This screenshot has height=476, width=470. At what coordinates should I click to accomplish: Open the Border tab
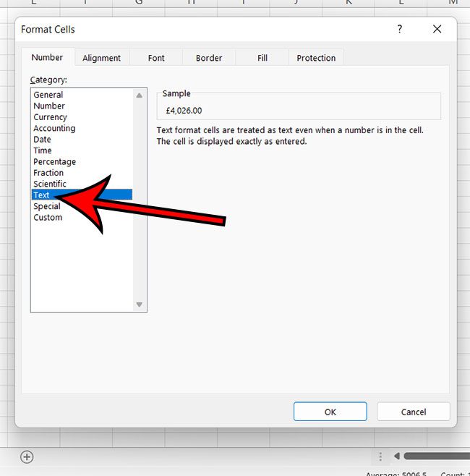coord(209,58)
